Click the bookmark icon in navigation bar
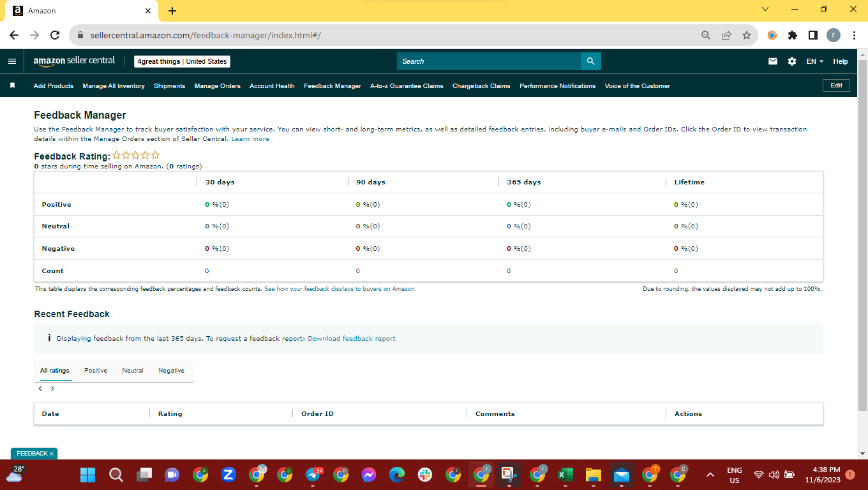The image size is (868, 490). coord(12,85)
